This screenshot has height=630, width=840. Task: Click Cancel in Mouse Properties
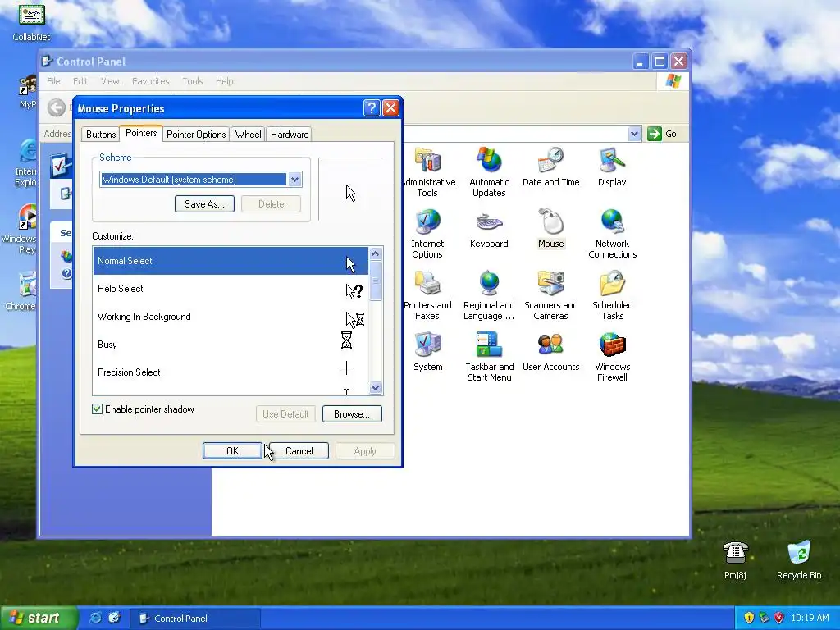[299, 451]
